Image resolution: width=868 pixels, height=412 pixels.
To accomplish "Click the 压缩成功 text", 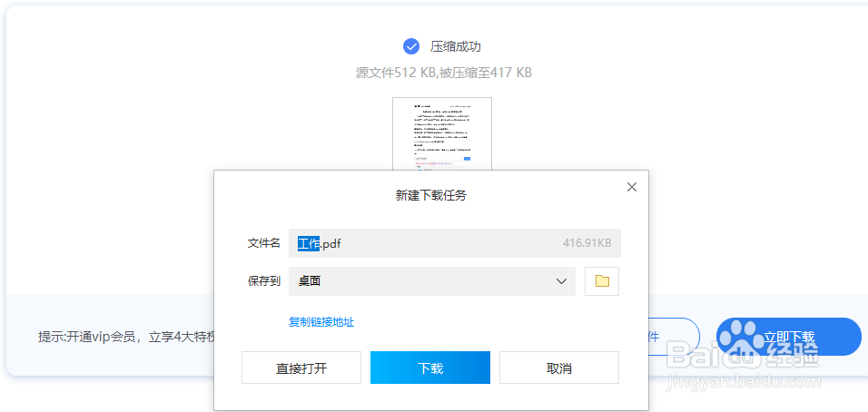I will coord(456,46).
